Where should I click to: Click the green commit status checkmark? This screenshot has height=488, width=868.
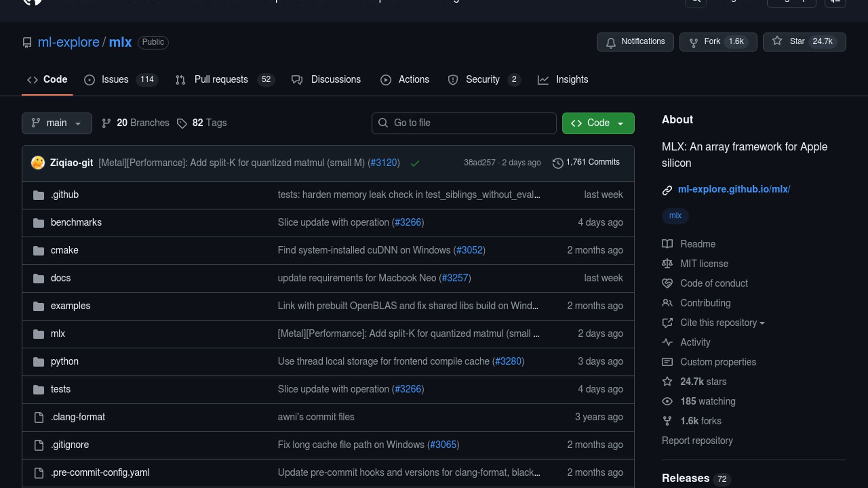pos(415,163)
